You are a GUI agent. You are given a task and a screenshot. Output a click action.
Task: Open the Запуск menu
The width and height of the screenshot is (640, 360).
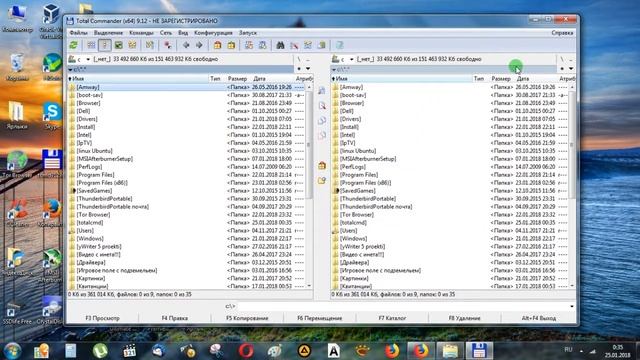(x=248, y=33)
